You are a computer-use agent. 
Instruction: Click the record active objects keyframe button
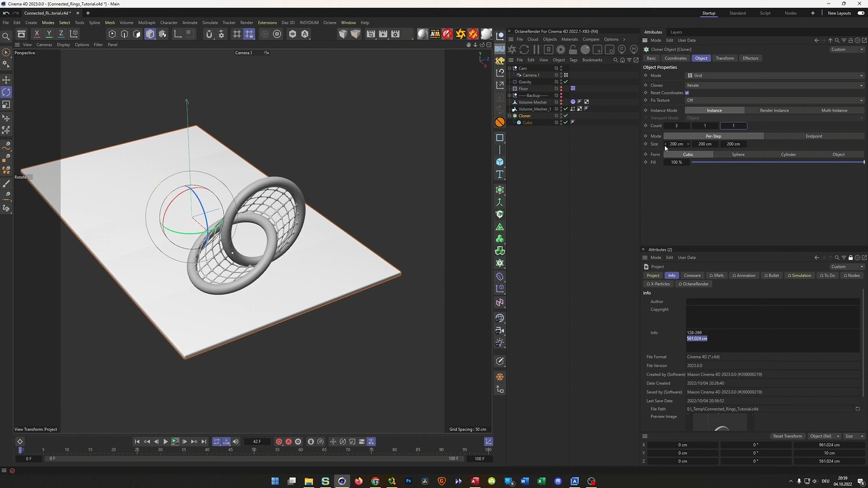tap(279, 442)
